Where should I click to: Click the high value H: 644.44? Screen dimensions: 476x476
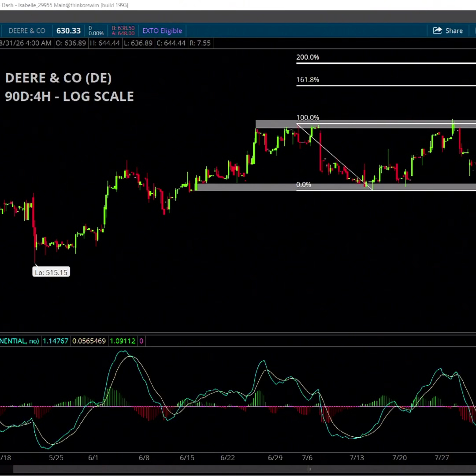pyautogui.click(x=105, y=43)
